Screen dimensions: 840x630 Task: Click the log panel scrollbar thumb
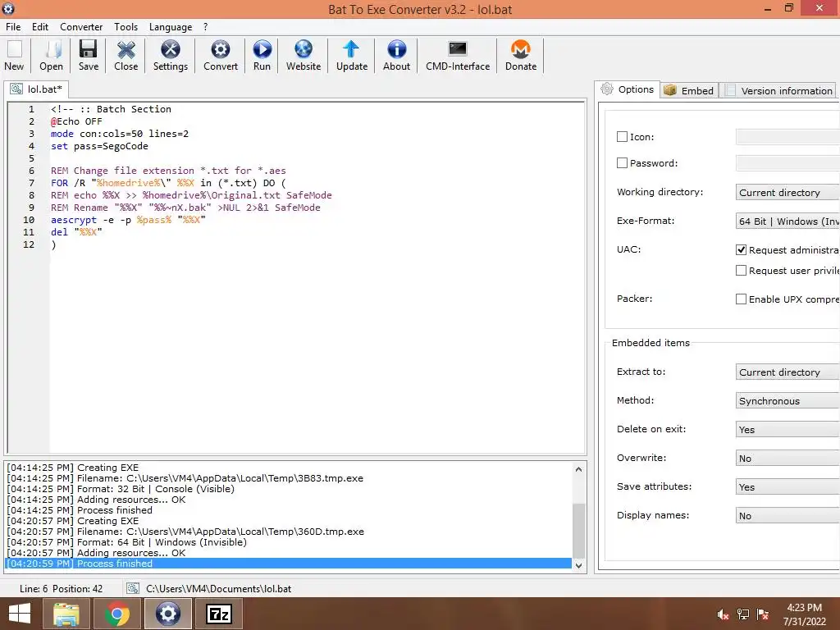pyautogui.click(x=578, y=531)
